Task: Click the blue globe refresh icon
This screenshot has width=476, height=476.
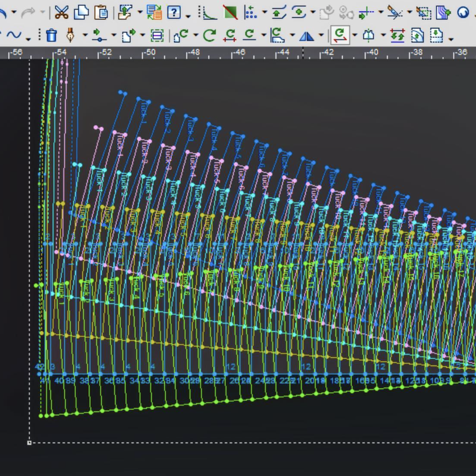Action: pos(463,12)
